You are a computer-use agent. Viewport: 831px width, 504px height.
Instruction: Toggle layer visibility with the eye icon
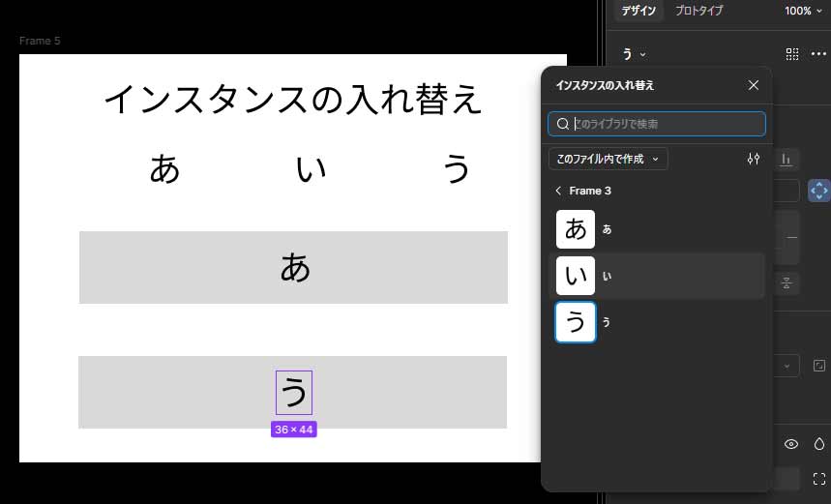pos(791,444)
